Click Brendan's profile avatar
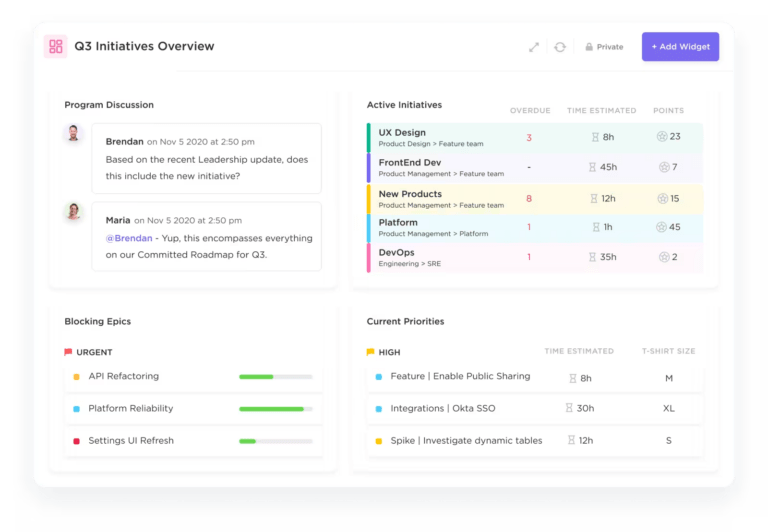Screen dimensions: 768x532 point(73,134)
